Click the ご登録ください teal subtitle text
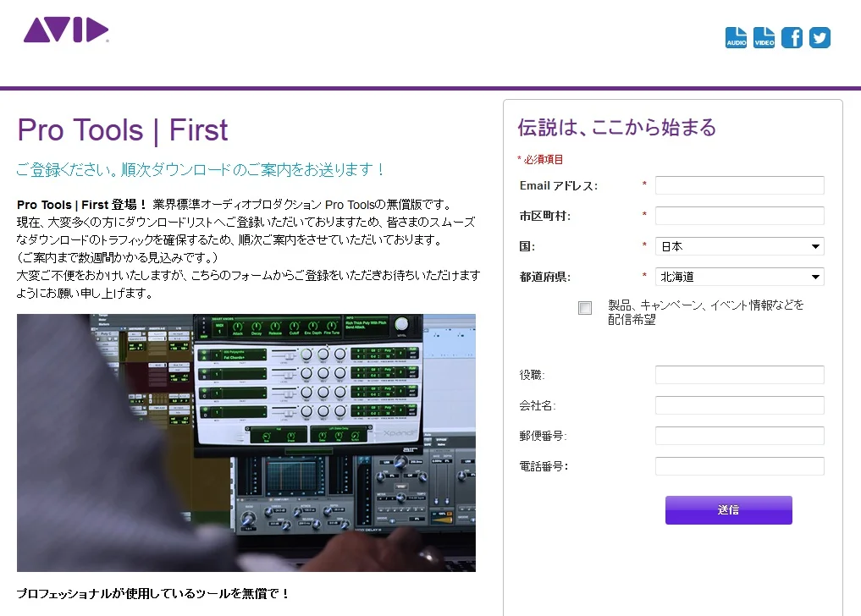Screen dimensions: 861x616 pyautogui.click(x=201, y=169)
